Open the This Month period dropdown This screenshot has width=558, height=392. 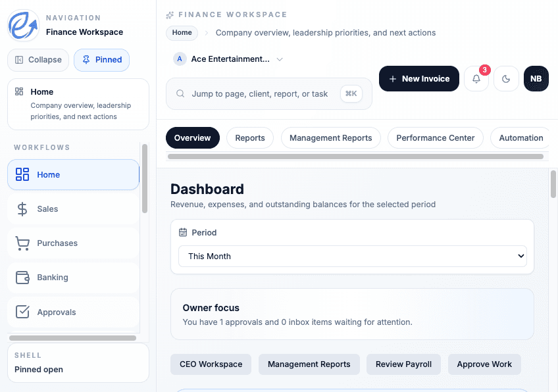coord(353,256)
